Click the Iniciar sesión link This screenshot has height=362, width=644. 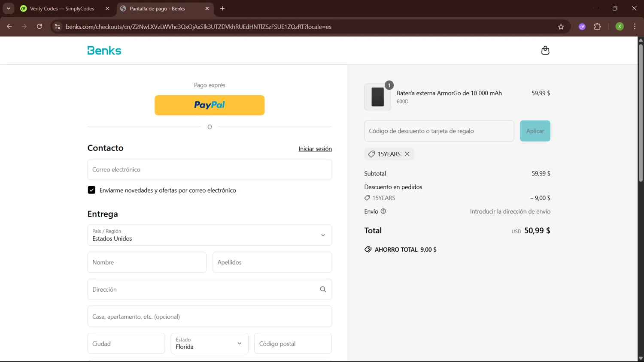point(315,149)
